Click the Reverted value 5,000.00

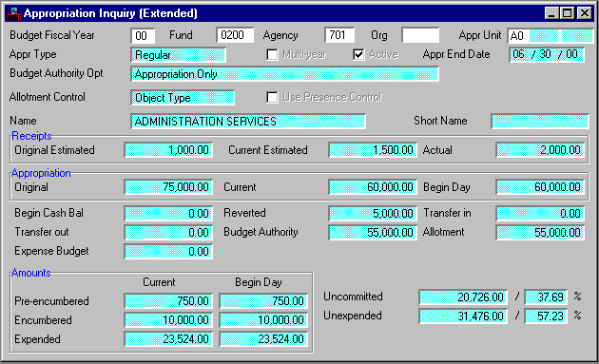coord(373,214)
